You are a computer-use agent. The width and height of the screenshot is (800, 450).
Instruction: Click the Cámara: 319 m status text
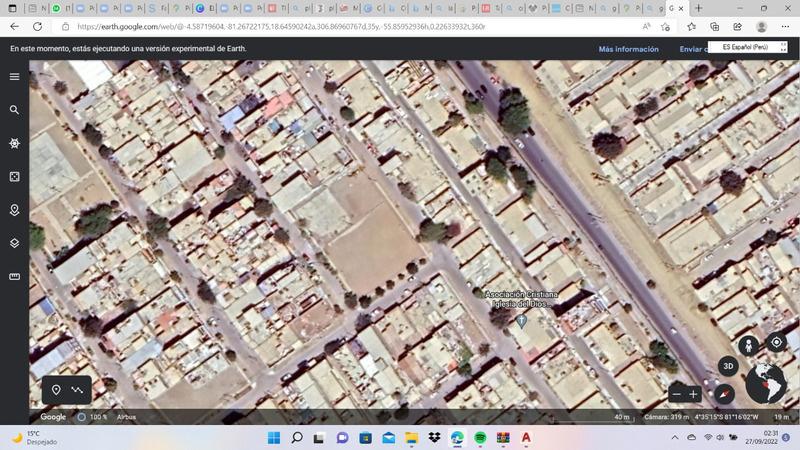666,417
